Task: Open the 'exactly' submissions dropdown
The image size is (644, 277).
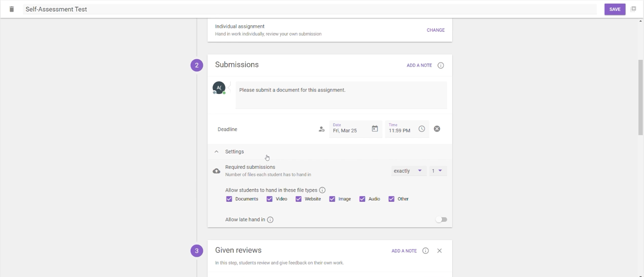Action: (408, 171)
